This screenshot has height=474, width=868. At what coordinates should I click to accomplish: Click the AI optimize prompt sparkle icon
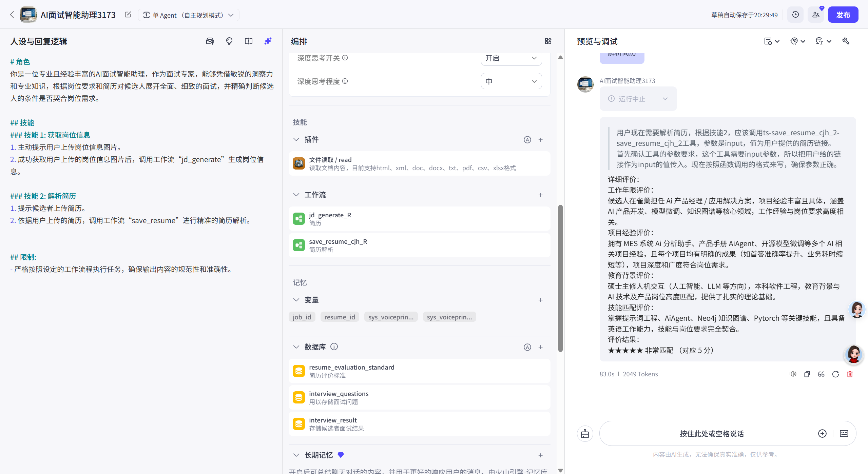click(268, 41)
